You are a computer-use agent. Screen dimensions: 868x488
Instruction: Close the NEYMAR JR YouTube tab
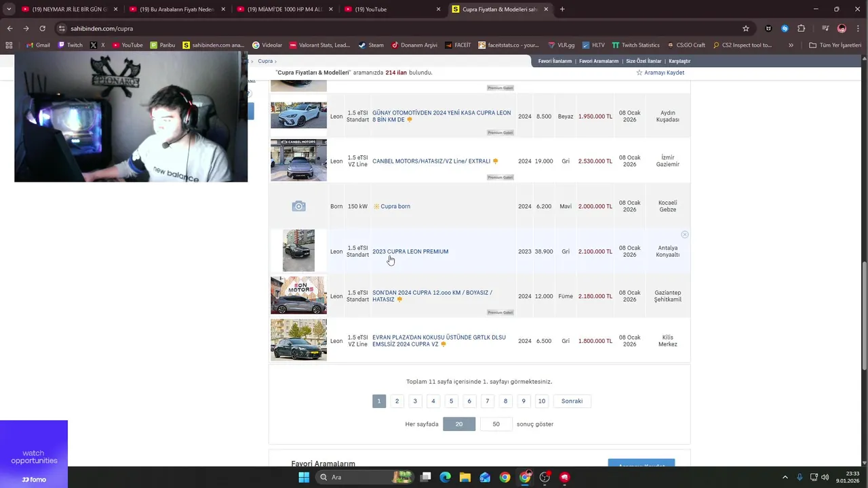click(x=115, y=9)
